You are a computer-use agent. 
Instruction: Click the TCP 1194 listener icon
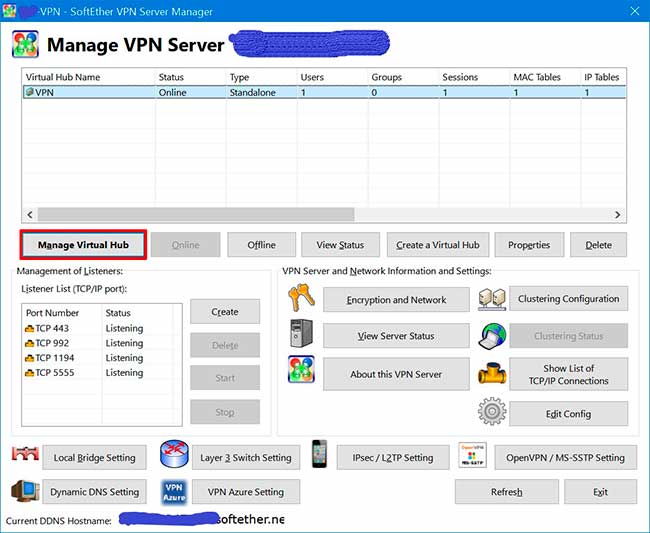[29, 358]
